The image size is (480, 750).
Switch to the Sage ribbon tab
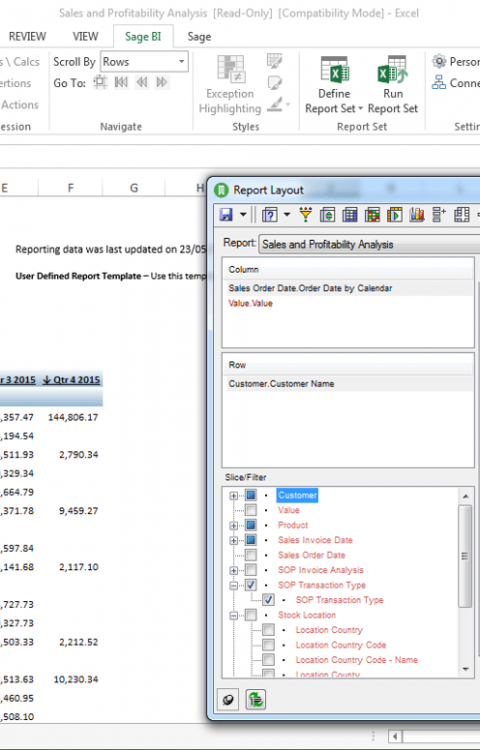199,37
